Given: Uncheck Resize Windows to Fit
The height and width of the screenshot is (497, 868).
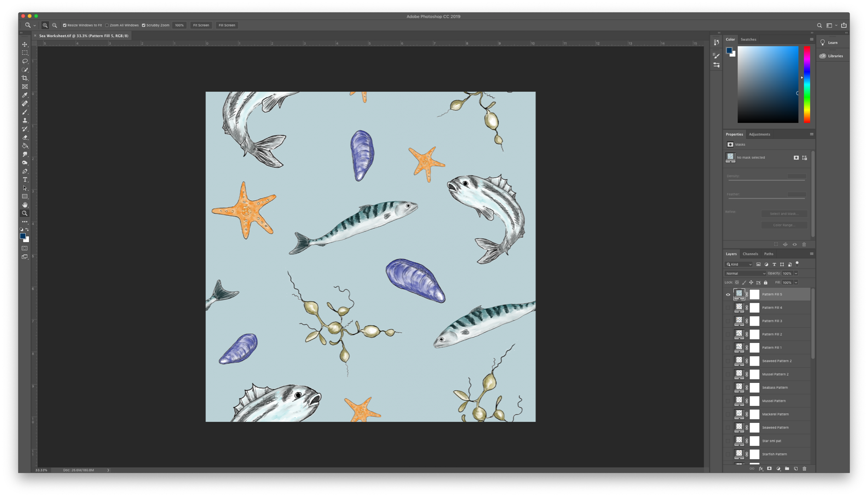Looking at the screenshot, I should click(x=65, y=25).
